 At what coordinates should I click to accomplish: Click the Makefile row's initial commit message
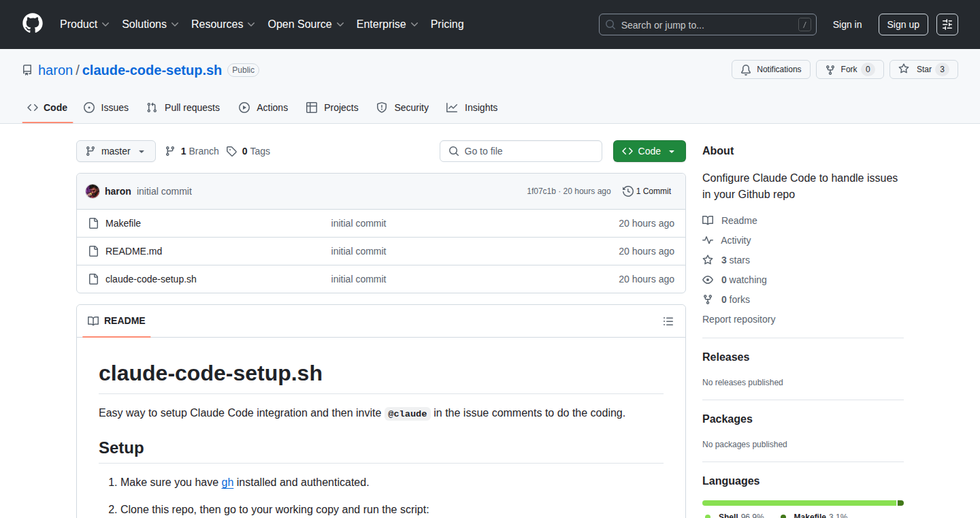359,223
